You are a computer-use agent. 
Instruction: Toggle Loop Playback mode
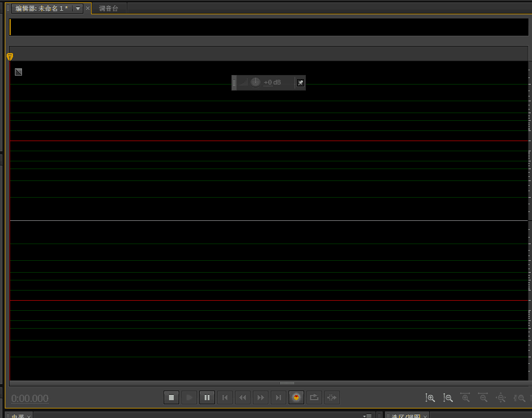[x=314, y=397]
